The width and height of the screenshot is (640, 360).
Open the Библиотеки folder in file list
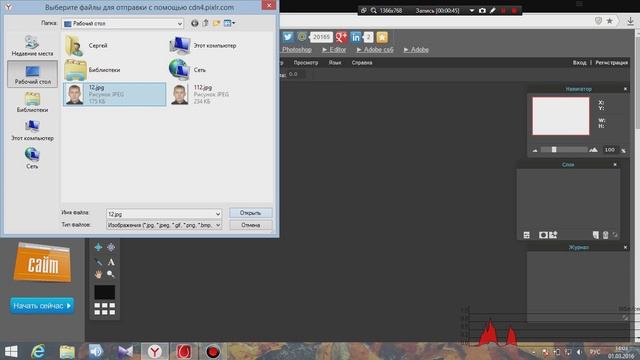click(x=92, y=70)
